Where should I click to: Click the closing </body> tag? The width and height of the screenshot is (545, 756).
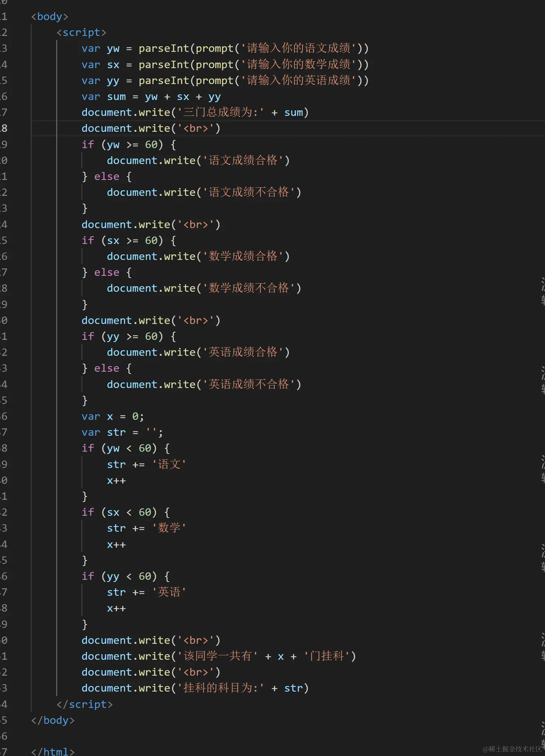click(53, 720)
